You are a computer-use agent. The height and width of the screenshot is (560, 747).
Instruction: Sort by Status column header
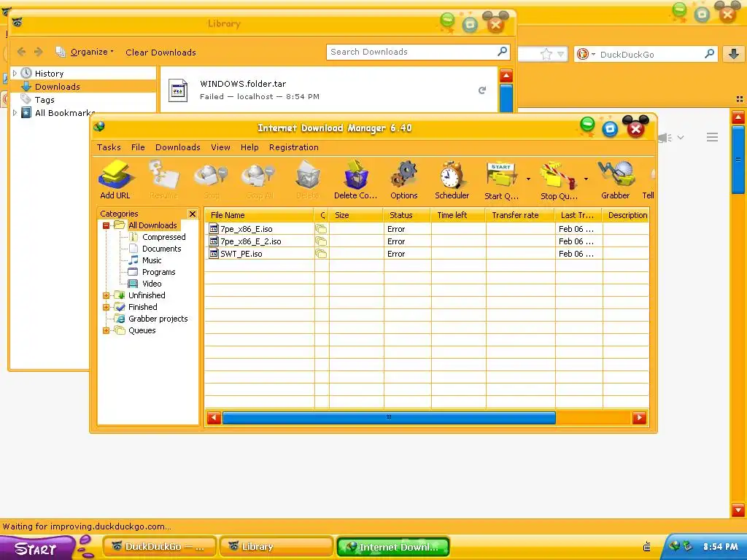pos(407,215)
